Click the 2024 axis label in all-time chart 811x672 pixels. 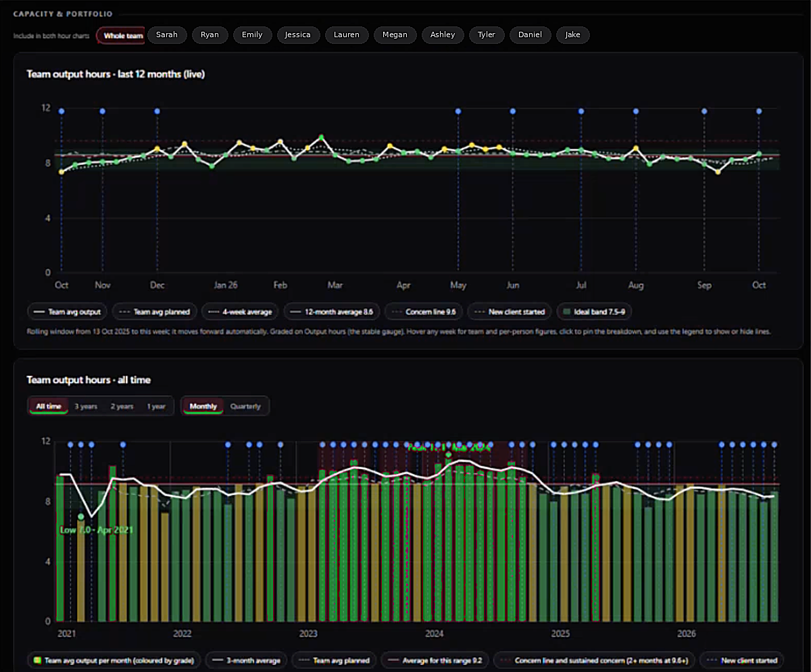tap(435, 633)
